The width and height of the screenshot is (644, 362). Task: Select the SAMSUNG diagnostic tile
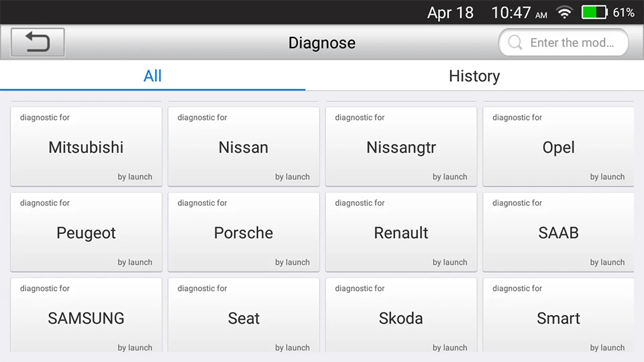(86, 318)
